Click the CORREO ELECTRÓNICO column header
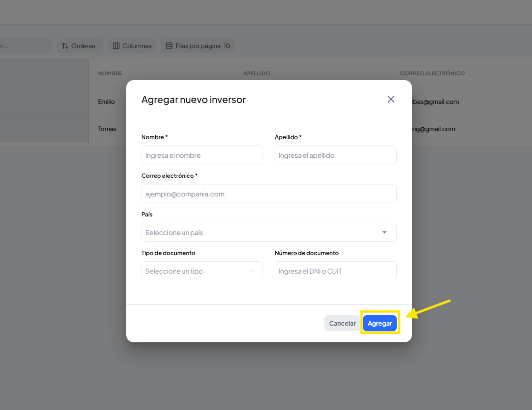The width and height of the screenshot is (532, 410). [x=432, y=73]
